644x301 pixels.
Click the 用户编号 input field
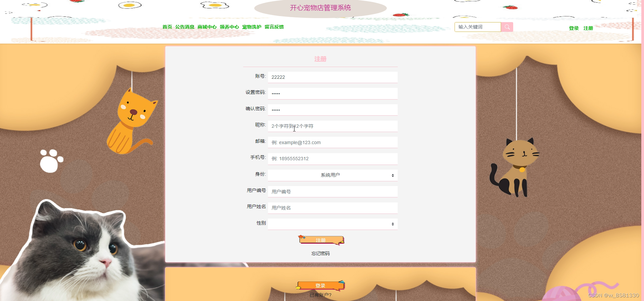[333, 191]
